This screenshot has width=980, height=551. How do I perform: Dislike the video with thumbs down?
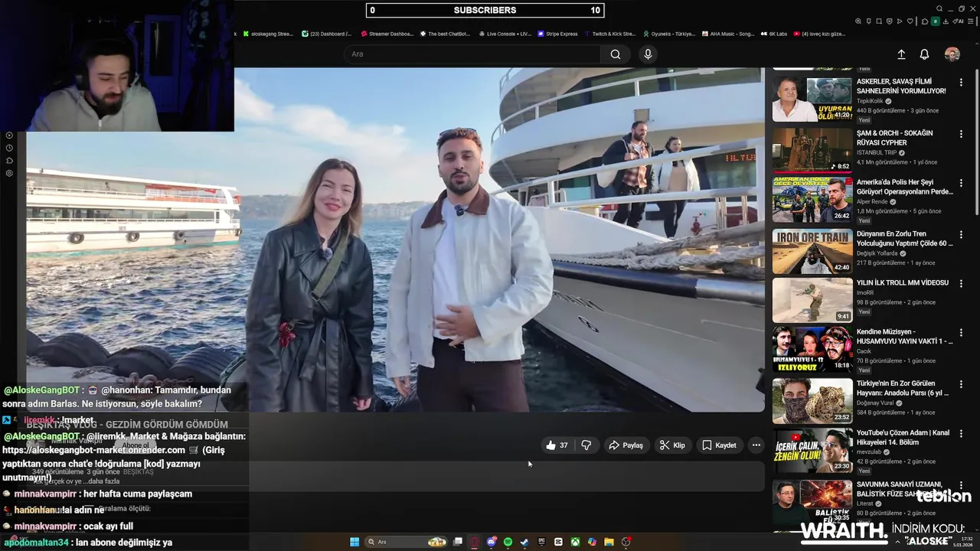(586, 445)
